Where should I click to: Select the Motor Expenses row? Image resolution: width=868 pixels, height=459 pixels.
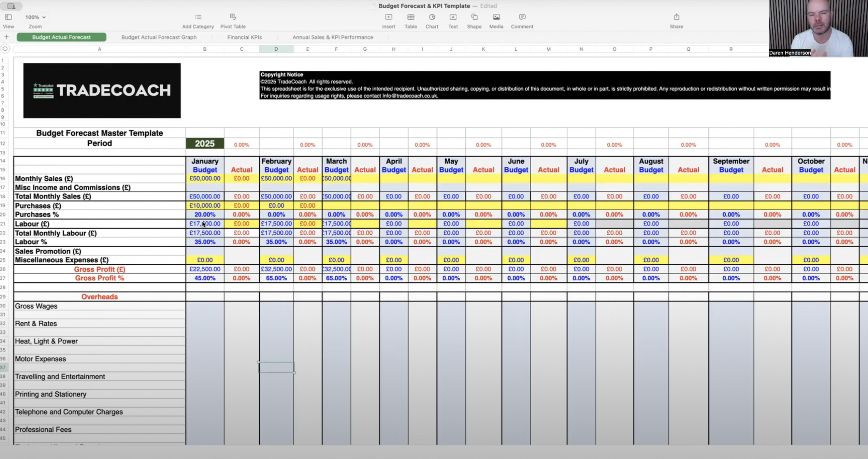pos(100,359)
